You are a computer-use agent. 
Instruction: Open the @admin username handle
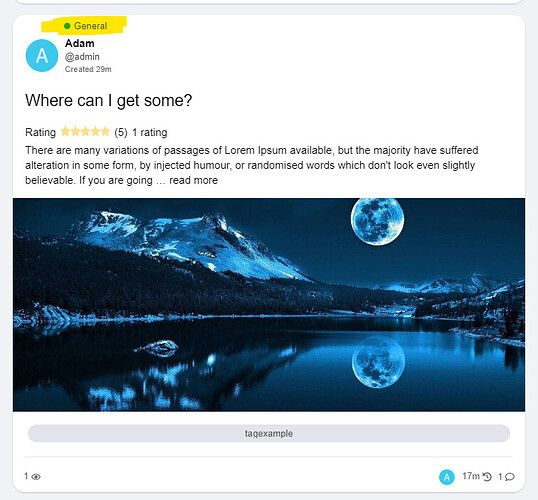pyautogui.click(x=82, y=57)
